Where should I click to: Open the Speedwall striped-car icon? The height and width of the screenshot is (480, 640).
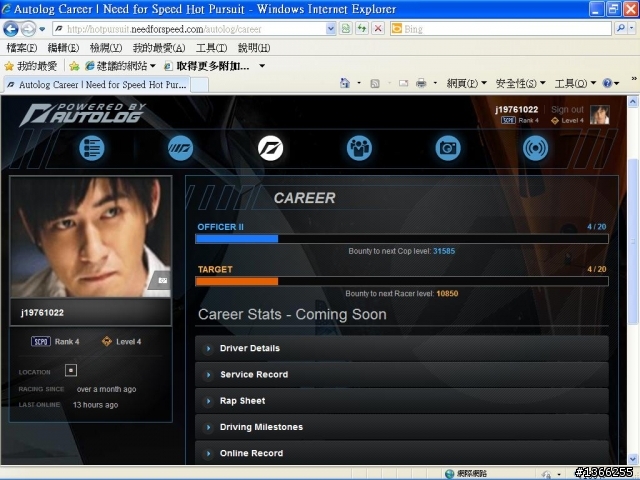(180, 148)
